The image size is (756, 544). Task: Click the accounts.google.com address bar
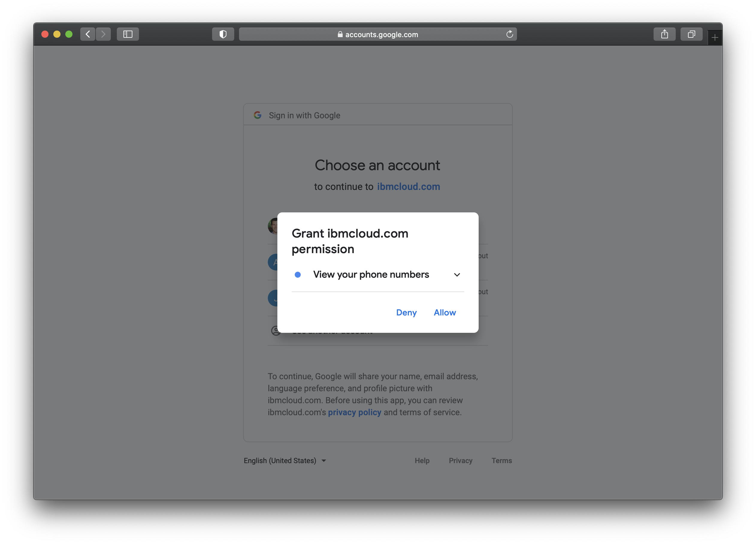pos(381,34)
